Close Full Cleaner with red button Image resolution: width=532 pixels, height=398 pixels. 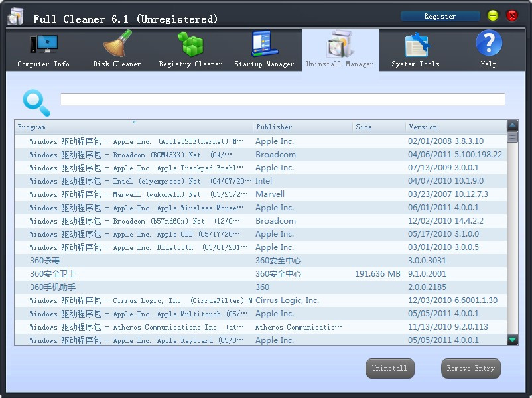pyautogui.click(x=512, y=15)
